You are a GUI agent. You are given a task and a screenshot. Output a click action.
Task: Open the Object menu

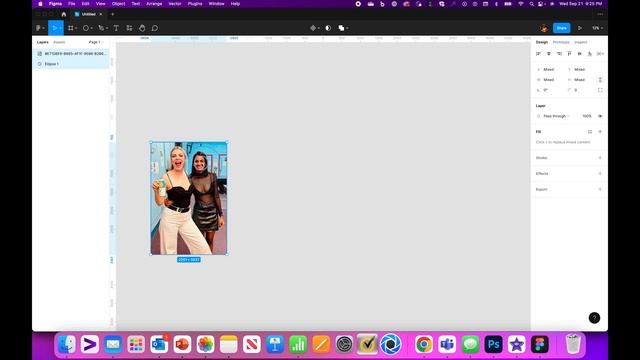118,4
